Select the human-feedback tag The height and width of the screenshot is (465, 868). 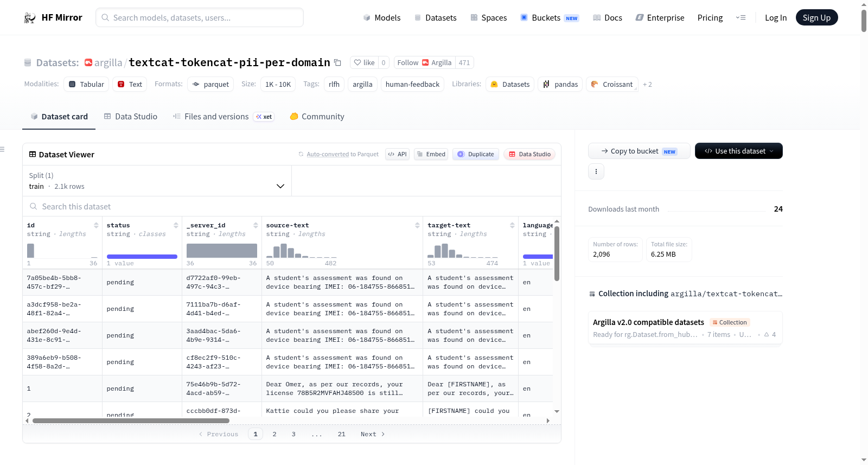tap(412, 85)
